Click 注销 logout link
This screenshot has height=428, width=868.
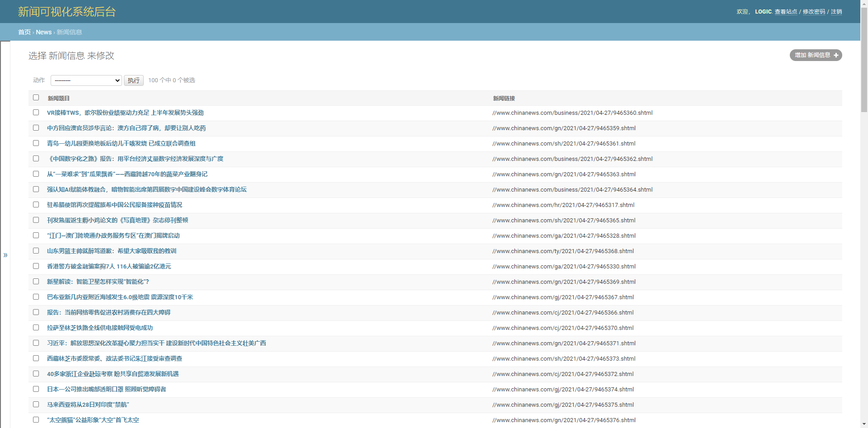836,12
